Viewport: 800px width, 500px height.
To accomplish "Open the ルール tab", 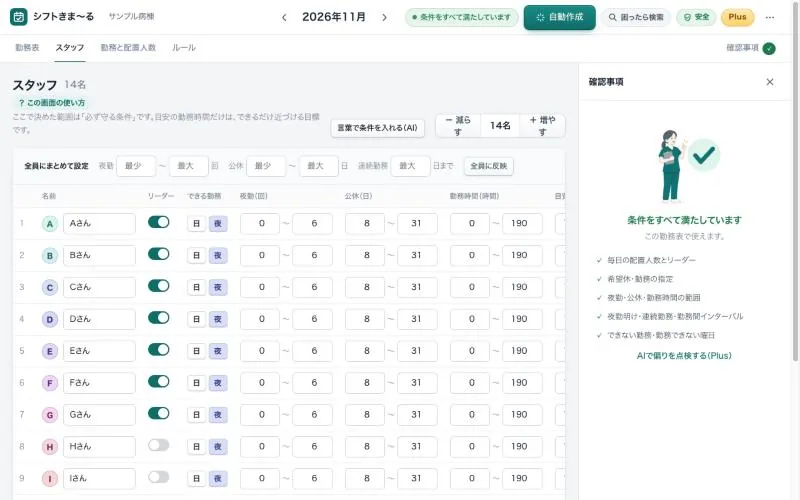I will tap(184, 47).
